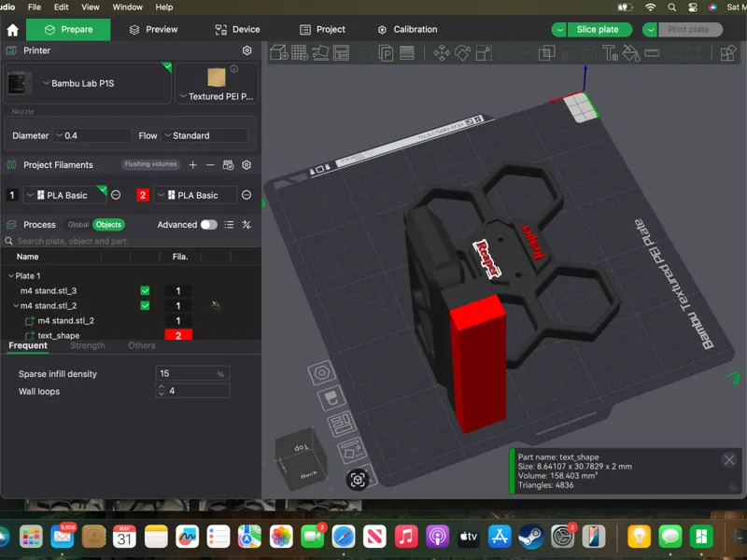Click the process settings icon beside the list icon
747x560 pixels.
pyautogui.click(x=247, y=225)
